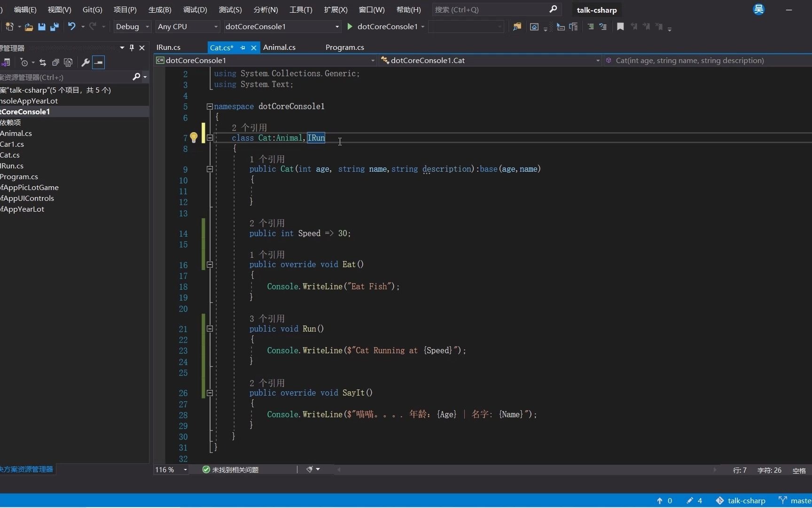Close the Cat.cs tab

tap(254, 48)
